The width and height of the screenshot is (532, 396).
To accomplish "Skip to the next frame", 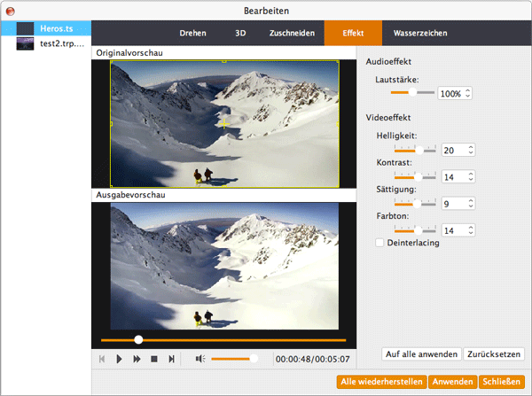I will [x=171, y=359].
